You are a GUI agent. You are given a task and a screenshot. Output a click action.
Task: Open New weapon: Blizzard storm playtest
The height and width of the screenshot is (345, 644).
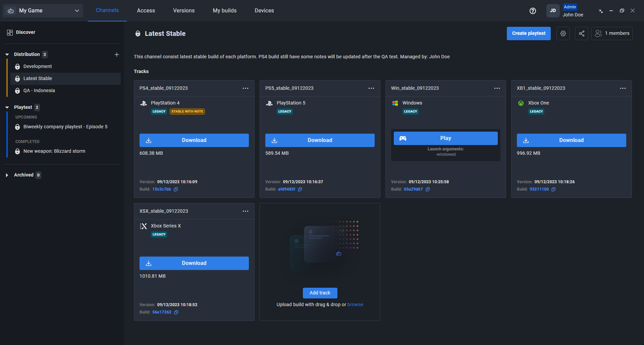tap(65, 151)
